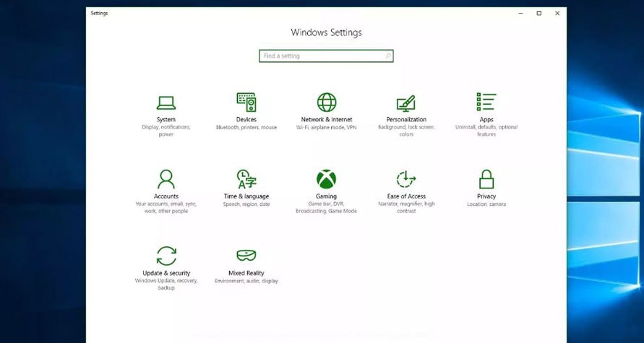Click the Time & language label
The image size is (644, 343).
[x=246, y=196]
